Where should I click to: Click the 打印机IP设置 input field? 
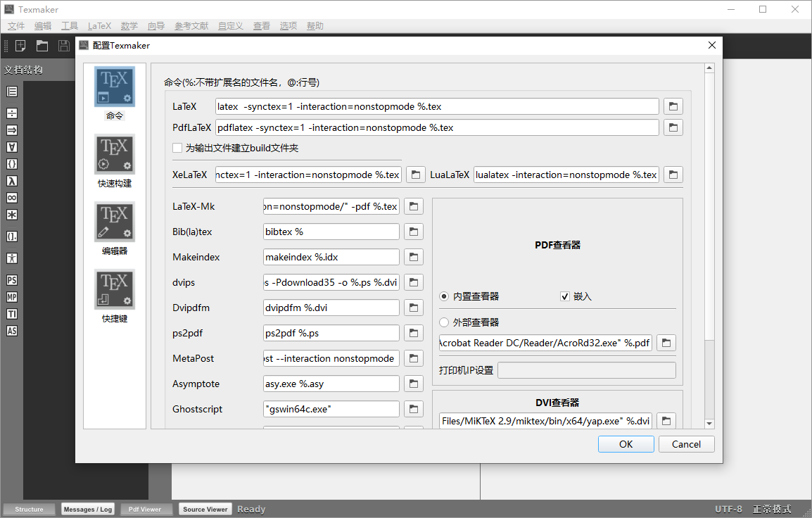pyautogui.click(x=587, y=370)
